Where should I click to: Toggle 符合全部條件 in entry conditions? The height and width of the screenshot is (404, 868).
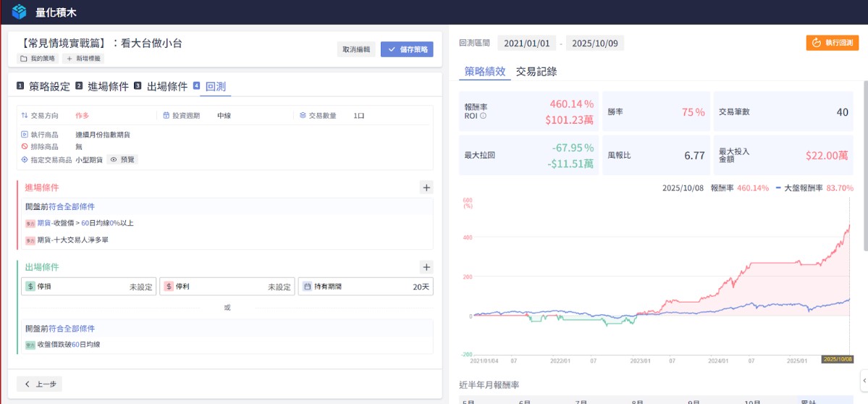tap(71, 207)
